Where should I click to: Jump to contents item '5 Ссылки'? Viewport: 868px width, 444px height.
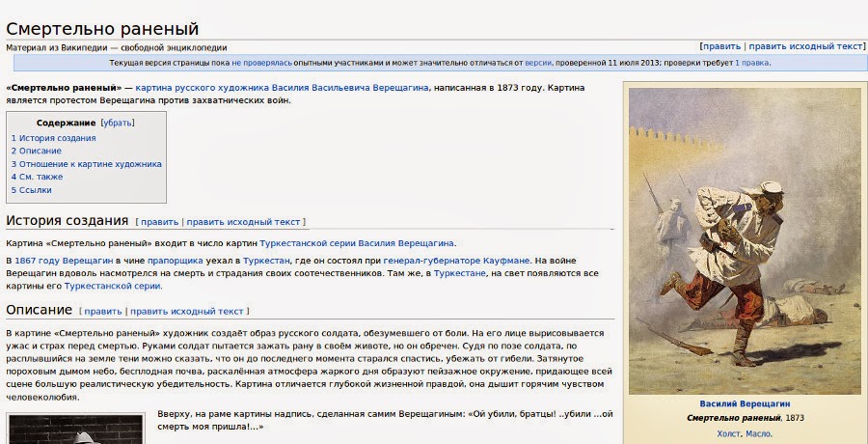tap(32, 190)
